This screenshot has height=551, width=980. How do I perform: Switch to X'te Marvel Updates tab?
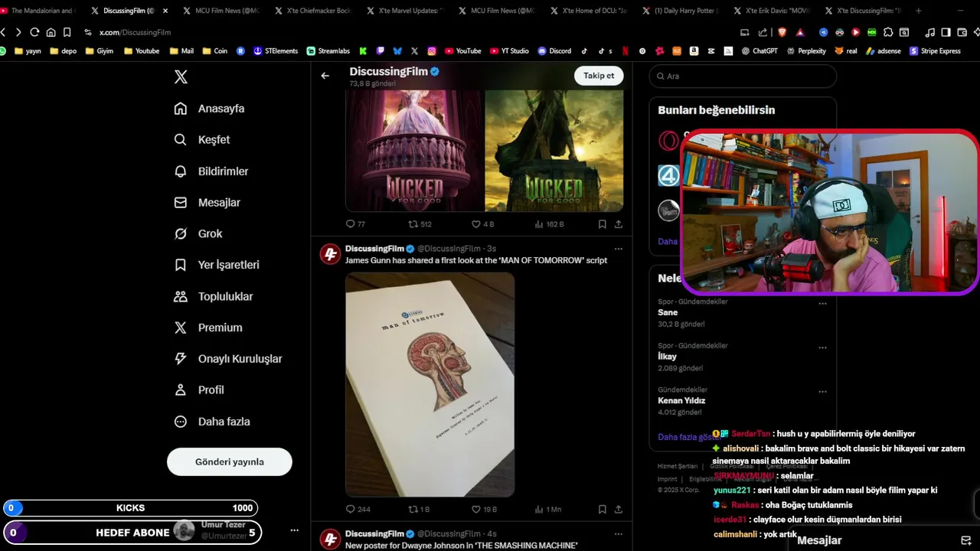(x=407, y=11)
